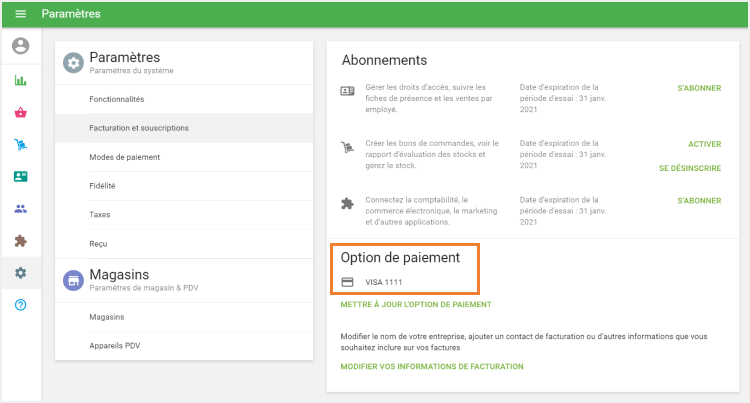Click the inventory cart icon in Abonnements
This screenshot has height=403, width=750.
[347, 147]
